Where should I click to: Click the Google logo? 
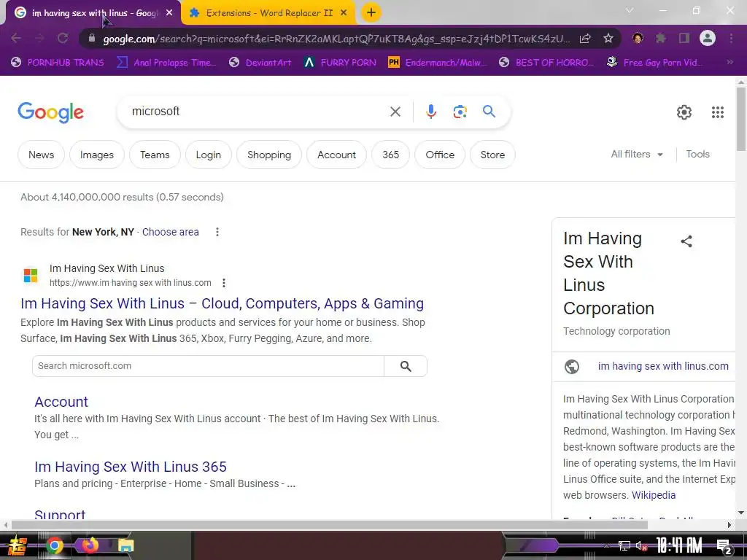pyautogui.click(x=50, y=112)
